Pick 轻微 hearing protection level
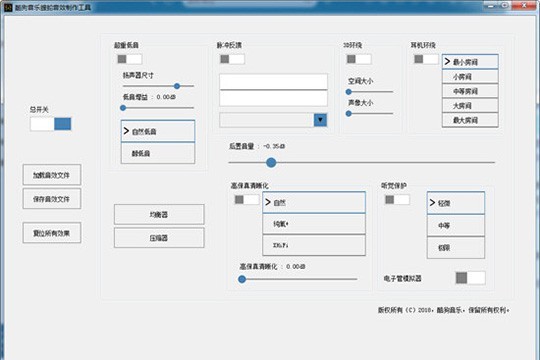 [x=456, y=203]
